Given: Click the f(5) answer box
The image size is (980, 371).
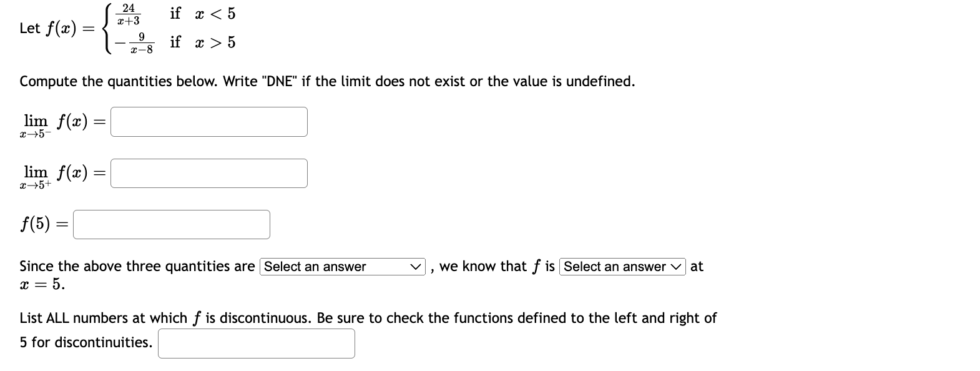Looking at the screenshot, I should pyautogui.click(x=171, y=224).
